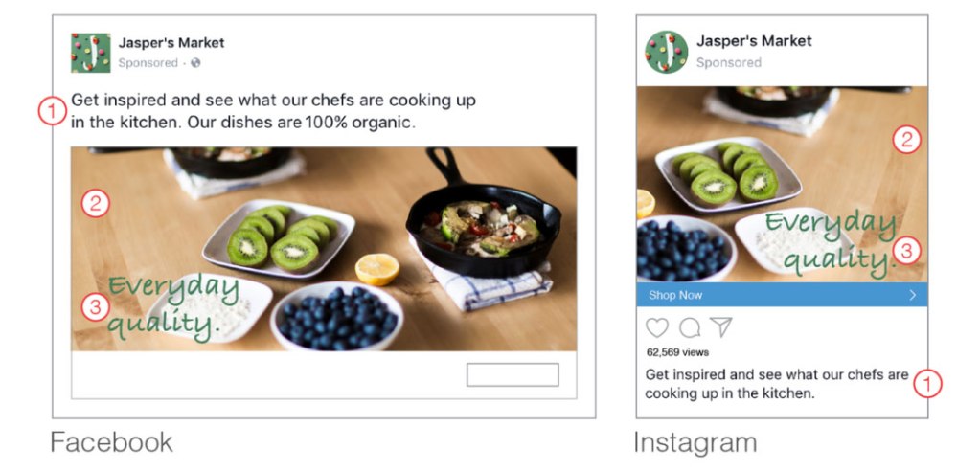Click Sponsored label on Instagram ad

[x=729, y=63]
